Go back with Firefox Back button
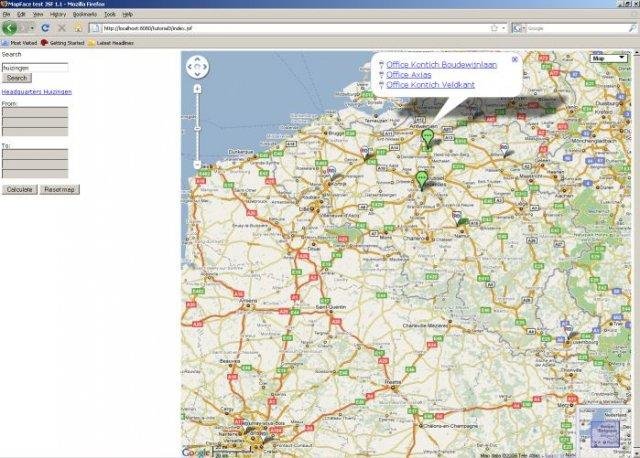 pyautogui.click(x=9, y=28)
